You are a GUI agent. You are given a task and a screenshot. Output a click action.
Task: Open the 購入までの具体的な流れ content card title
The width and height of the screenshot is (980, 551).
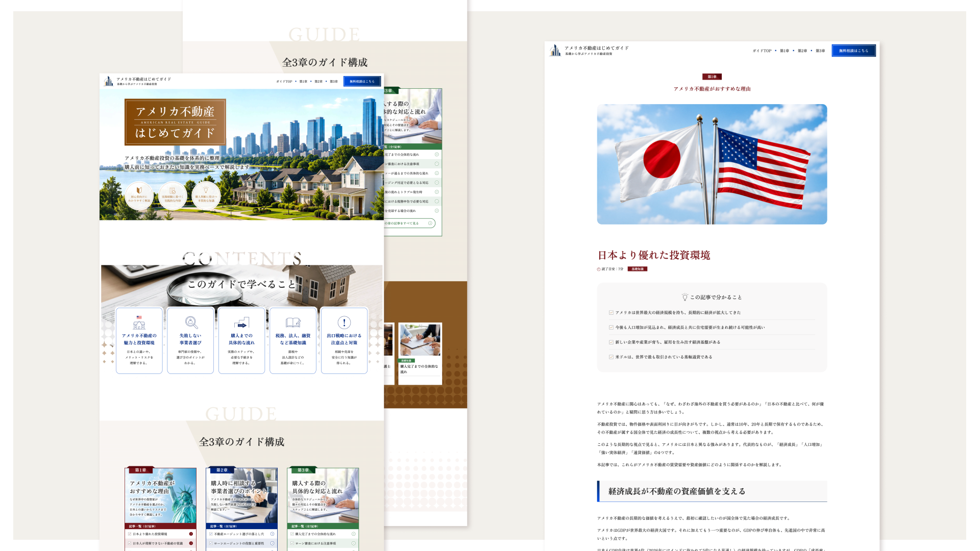pos(241,339)
